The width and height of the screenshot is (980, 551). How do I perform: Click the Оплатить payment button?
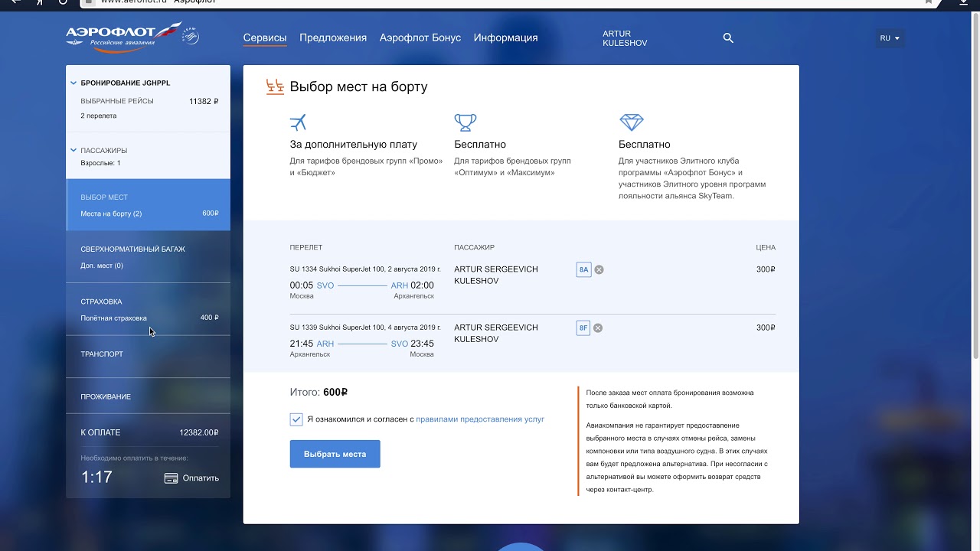(192, 478)
